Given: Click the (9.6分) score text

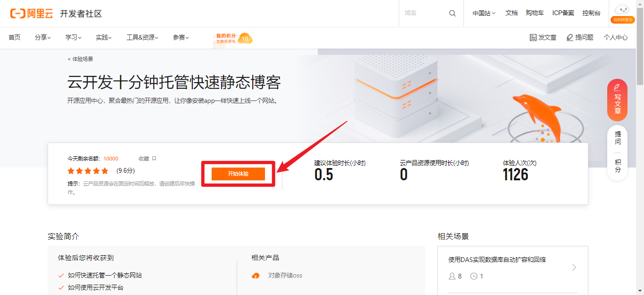Looking at the screenshot, I should click(x=125, y=171).
